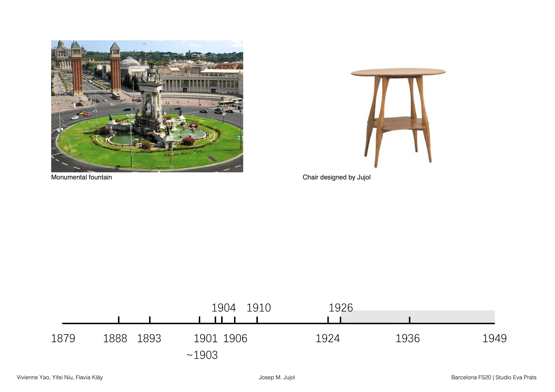Click the 1893 timeline label

tap(149, 338)
